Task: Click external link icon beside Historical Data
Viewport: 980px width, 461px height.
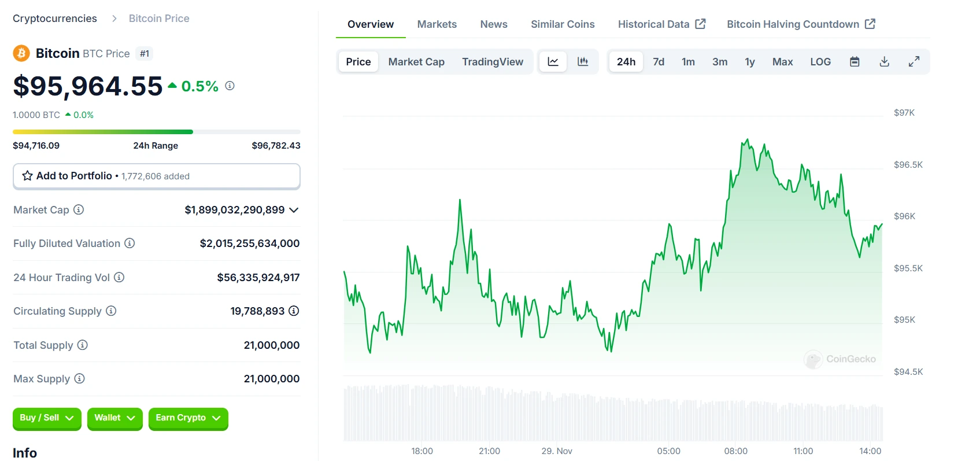Action: point(700,24)
